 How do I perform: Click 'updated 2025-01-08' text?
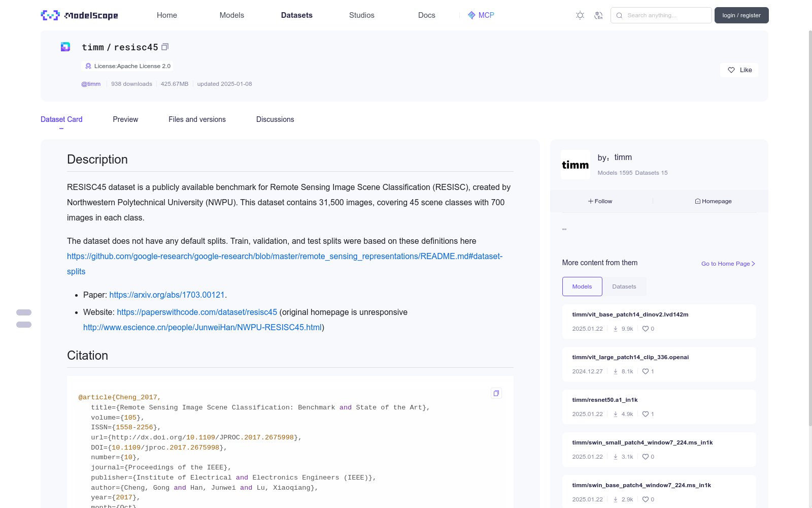[x=224, y=84]
